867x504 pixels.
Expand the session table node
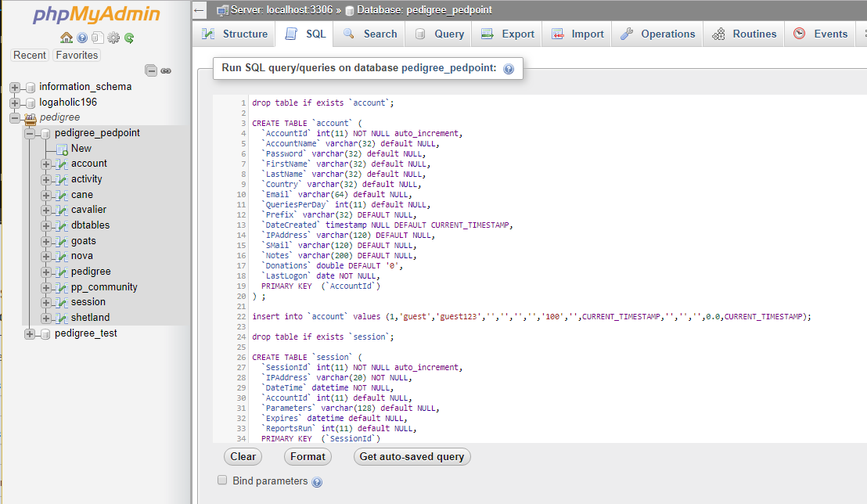pyautogui.click(x=46, y=303)
